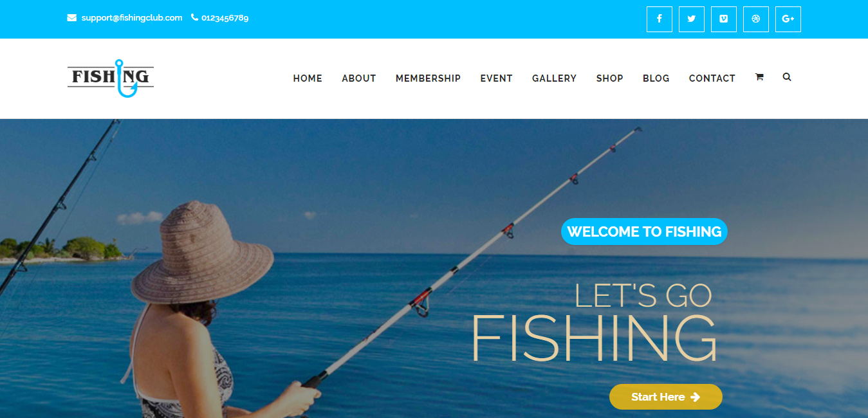Open the Dribbble social icon
Image resolution: width=868 pixels, height=418 pixels.
(756, 19)
